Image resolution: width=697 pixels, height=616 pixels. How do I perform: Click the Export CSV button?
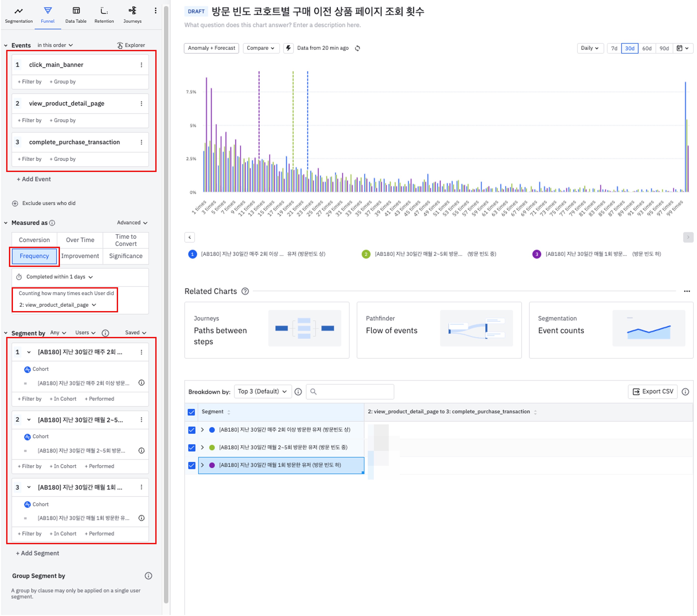653,391
